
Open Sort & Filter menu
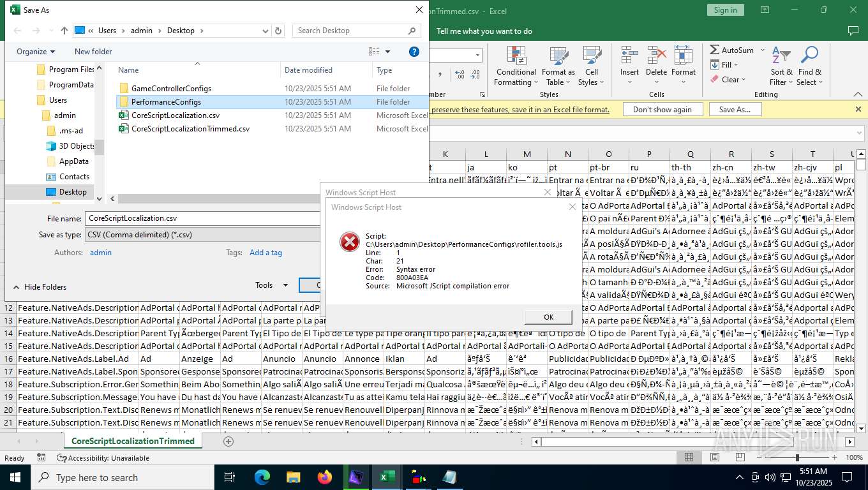coord(781,66)
